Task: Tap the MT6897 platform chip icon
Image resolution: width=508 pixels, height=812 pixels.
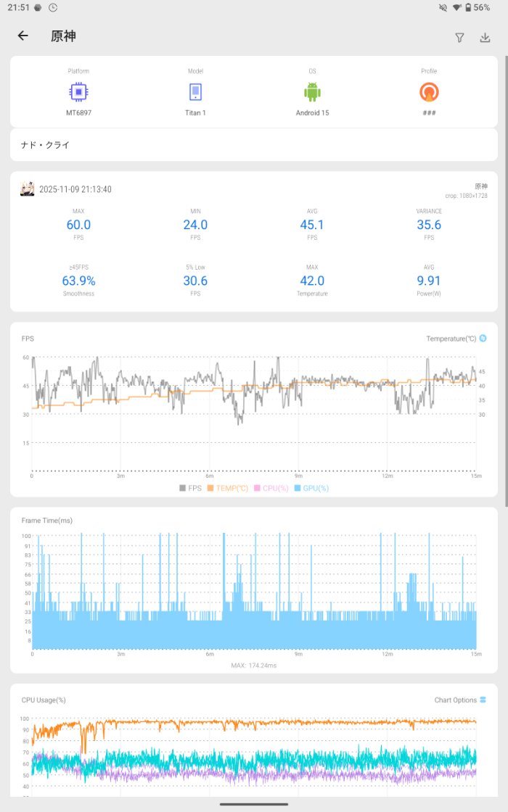Action: pyautogui.click(x=78, y=92)
